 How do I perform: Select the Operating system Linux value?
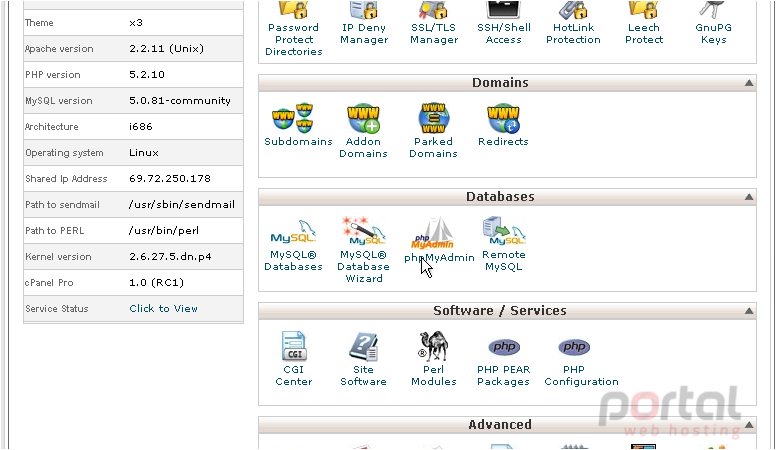[x=144, y=152]
